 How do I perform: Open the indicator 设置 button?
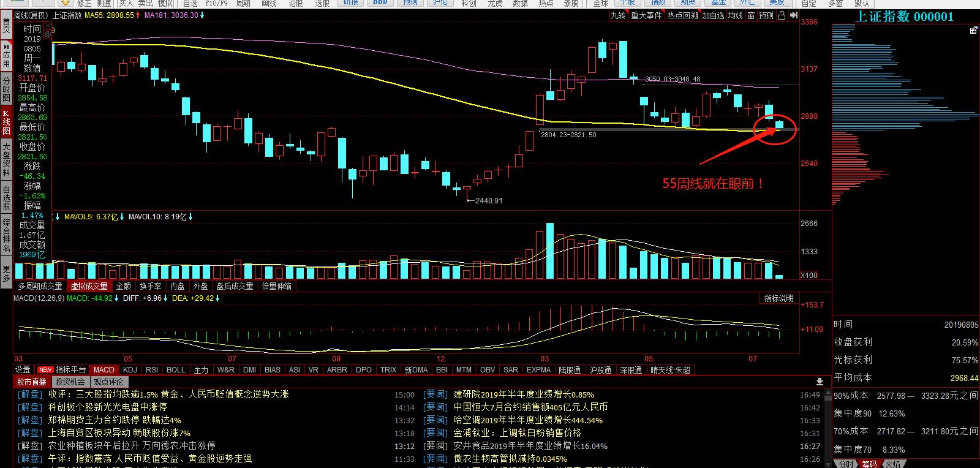point(23,369)
